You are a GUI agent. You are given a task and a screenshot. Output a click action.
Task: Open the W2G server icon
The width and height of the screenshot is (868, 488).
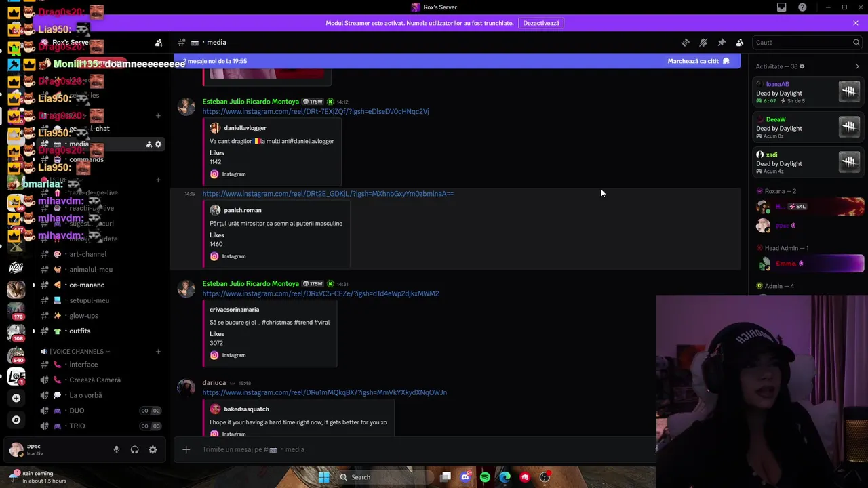point(16,267)
